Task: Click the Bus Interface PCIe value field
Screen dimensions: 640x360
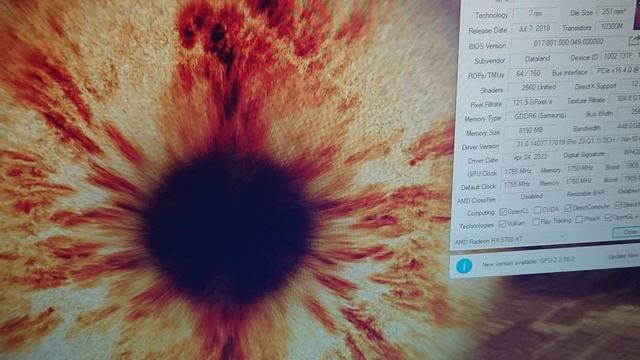Action: [616, 70]
